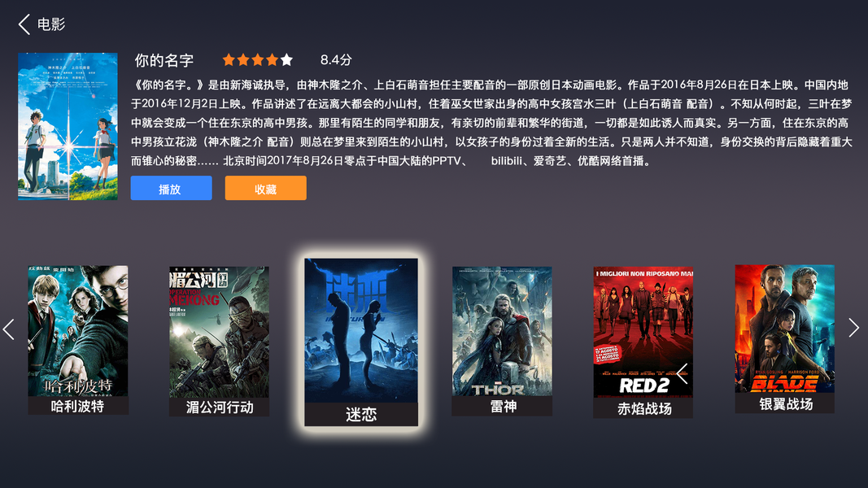
Task: Select the 湄公河行动 movie poster
Action: click(x=219, y=341)
